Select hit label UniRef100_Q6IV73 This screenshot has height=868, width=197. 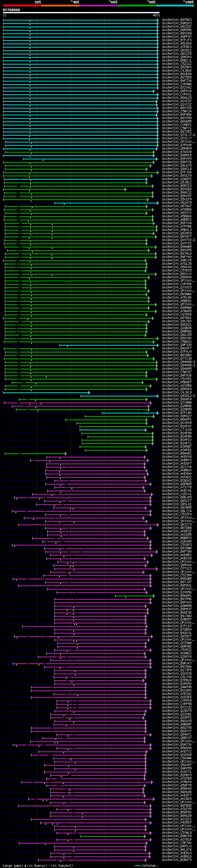click(177, 524)
